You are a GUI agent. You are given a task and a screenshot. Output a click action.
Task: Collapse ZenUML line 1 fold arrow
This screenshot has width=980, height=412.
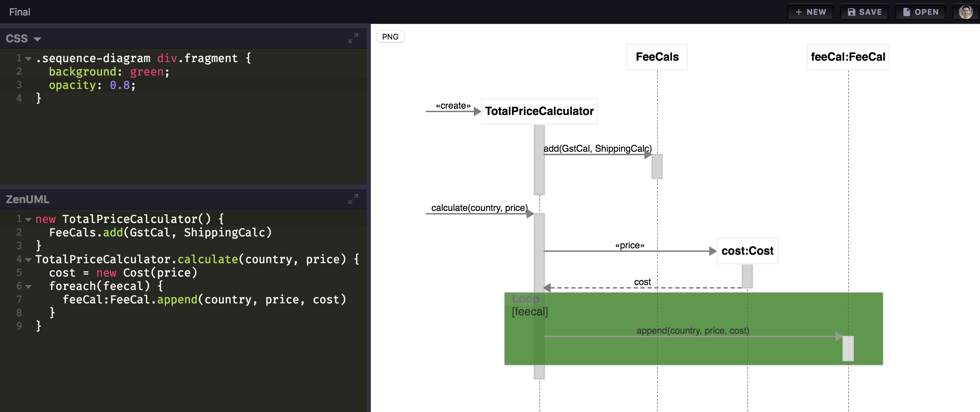pos(28,219)
